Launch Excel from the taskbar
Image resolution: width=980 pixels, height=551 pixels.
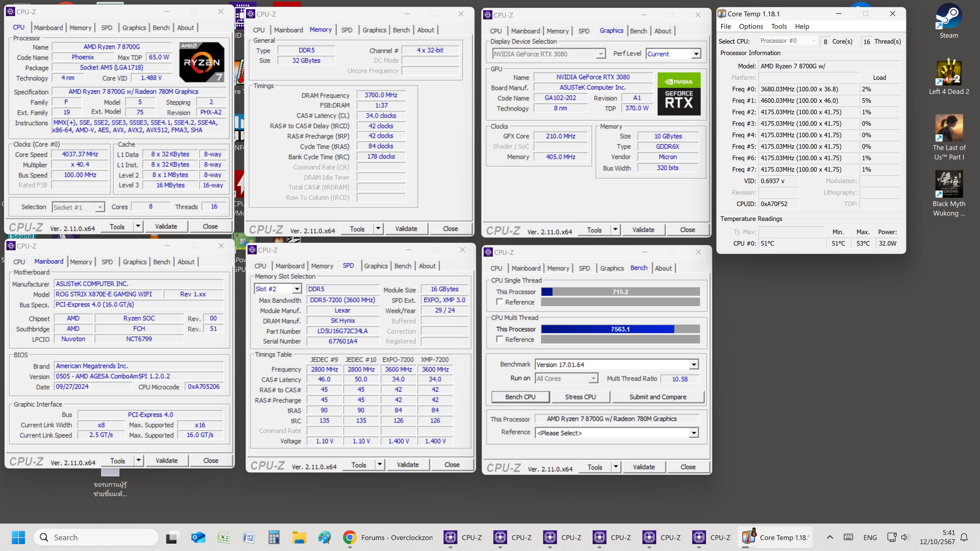tap(223, 537)
